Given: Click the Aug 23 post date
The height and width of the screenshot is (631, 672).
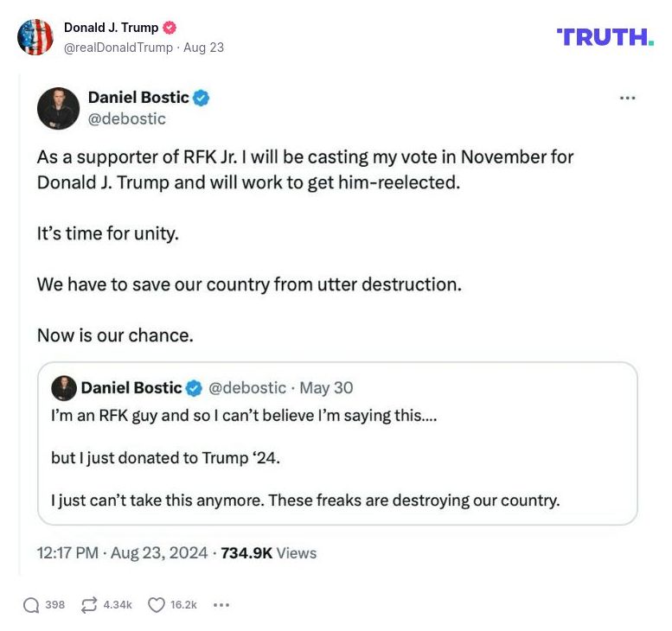Looking at the screenshot, I should pyautogui.click(x=204, y=48).
